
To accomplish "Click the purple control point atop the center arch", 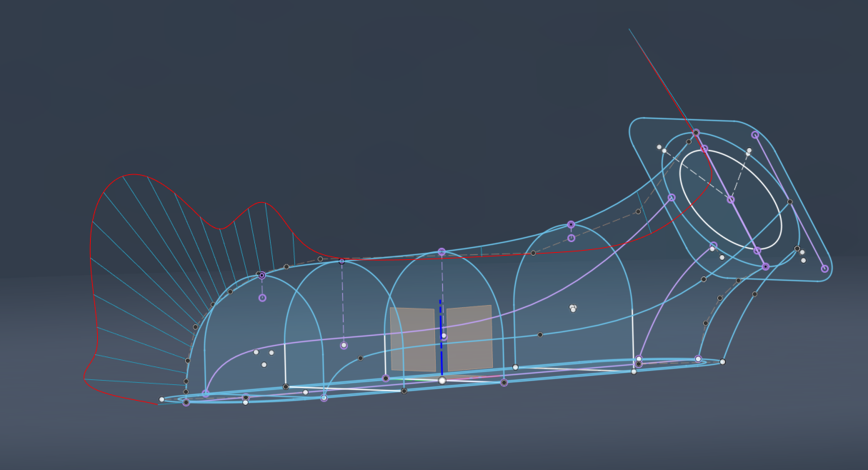I will pyautogui.click(x=442, y=251).
